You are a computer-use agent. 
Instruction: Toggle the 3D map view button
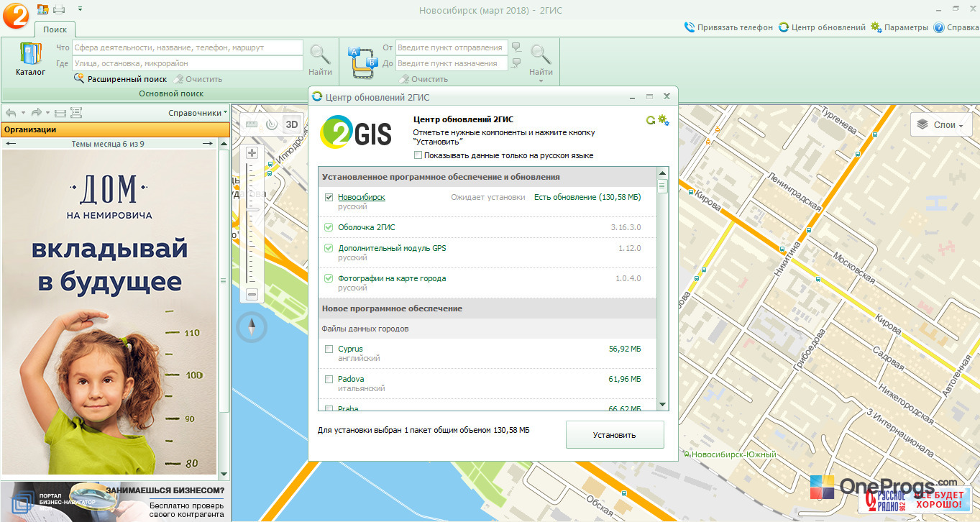[291, 124]
